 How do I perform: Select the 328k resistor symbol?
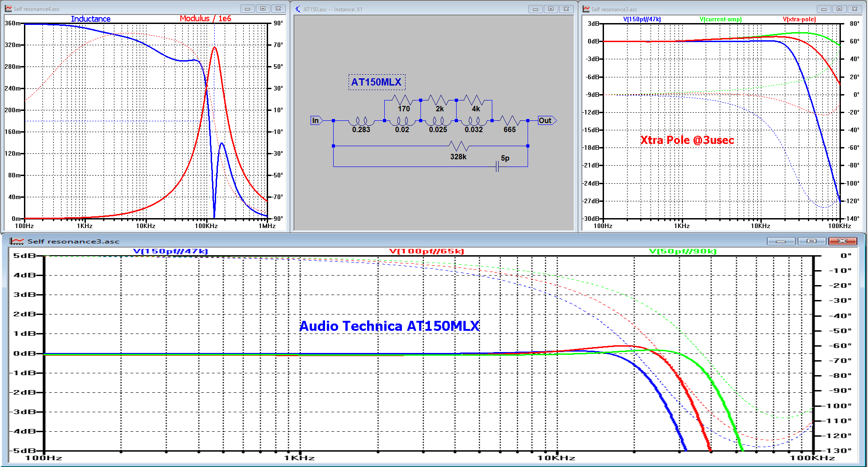click(459, 146)
